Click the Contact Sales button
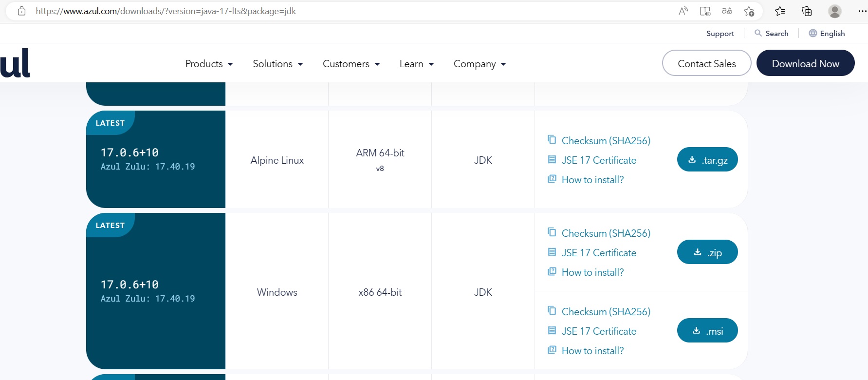The image size is (868, 380). 707,63
